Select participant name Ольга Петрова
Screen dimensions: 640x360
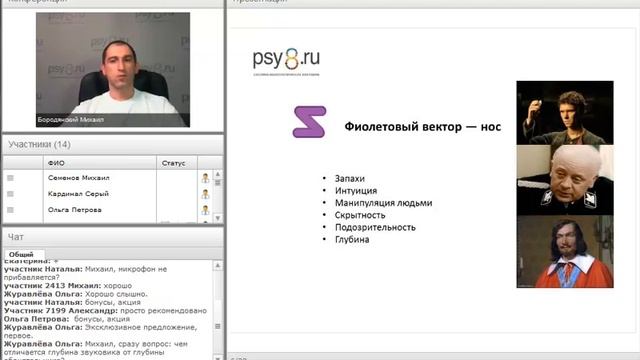[x=75, y=210]
